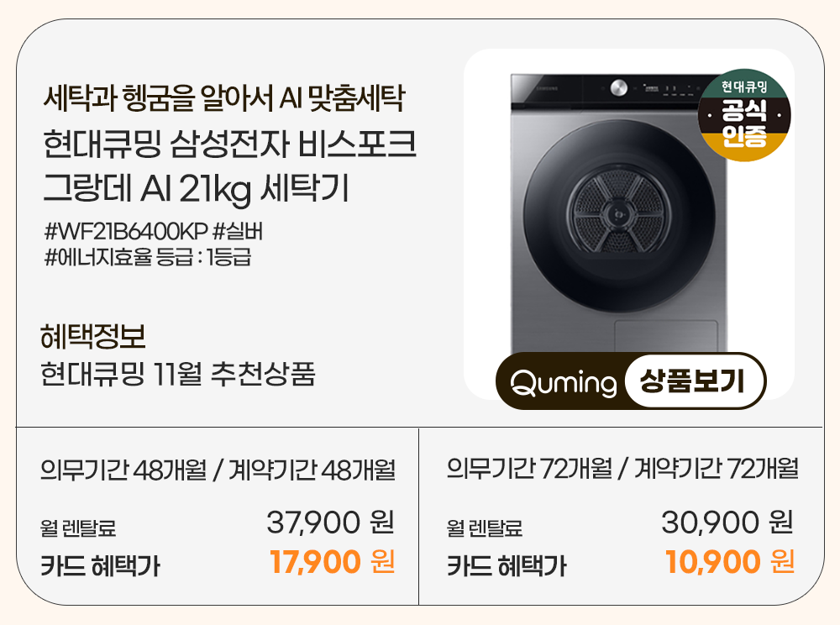Click the Quming logo
This screenshot has width=840, height=625.
coord(563,383)
